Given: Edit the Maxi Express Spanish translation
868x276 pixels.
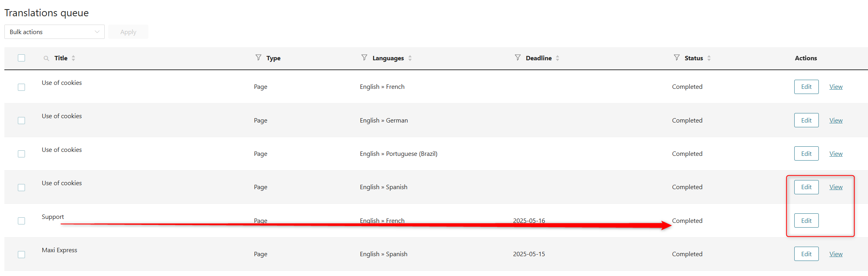Looking at the screenshot, I should click(x=806, y=254).
